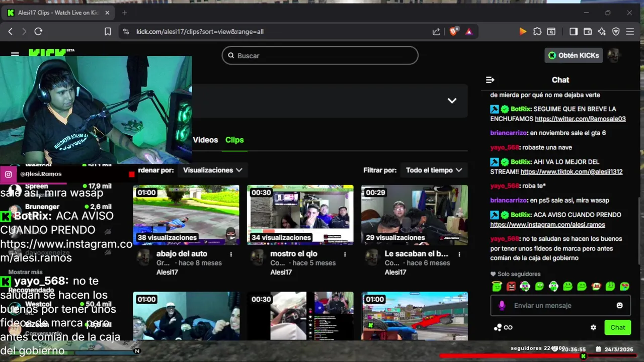Bookmark this page with the bookmark icon
644x362 pixels.
click(x=108, y=32)
